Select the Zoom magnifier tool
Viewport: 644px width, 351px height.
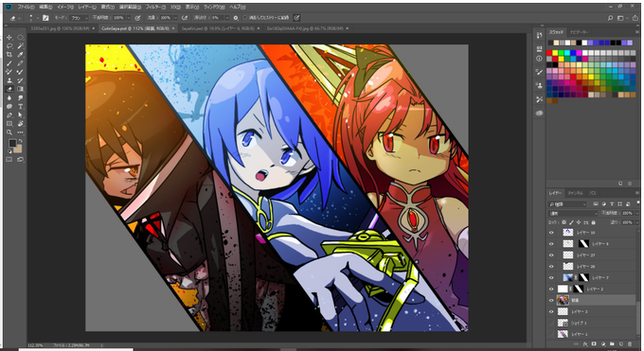coord(9,132)
